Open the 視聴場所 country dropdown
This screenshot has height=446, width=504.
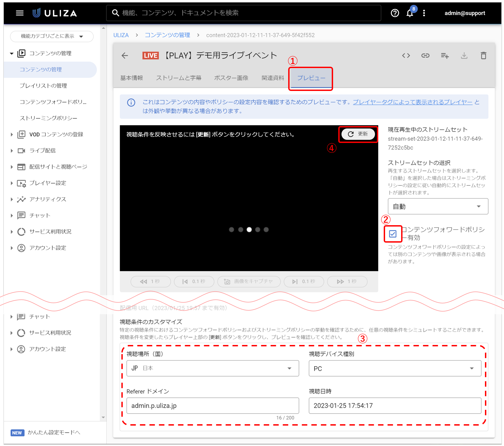[213, 368]
